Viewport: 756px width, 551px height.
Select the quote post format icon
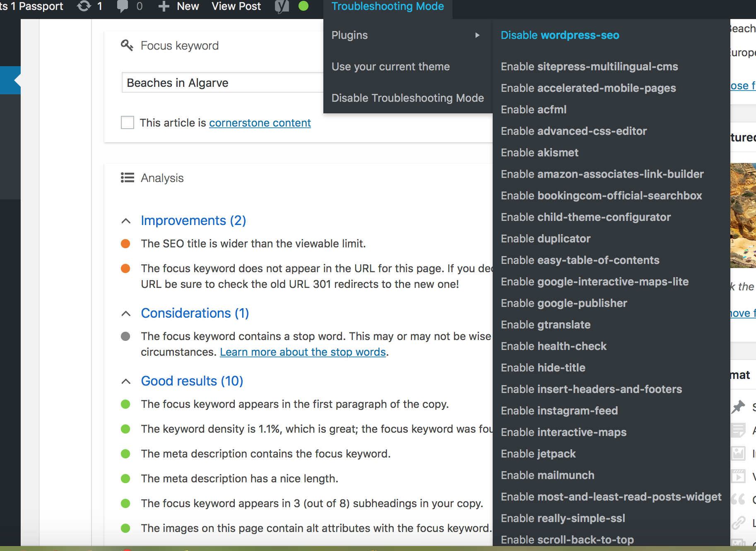point(738,499)
